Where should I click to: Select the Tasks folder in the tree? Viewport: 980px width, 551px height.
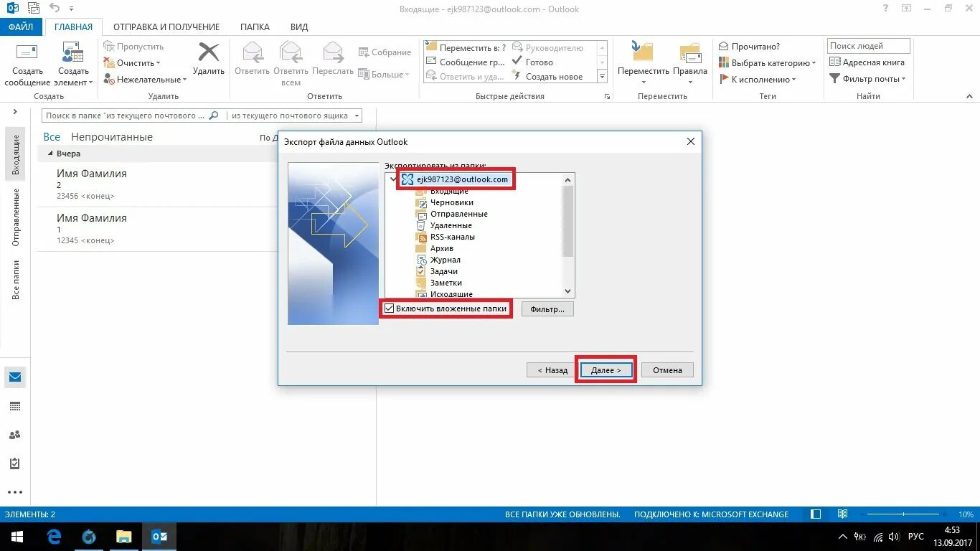click(443, 271)
